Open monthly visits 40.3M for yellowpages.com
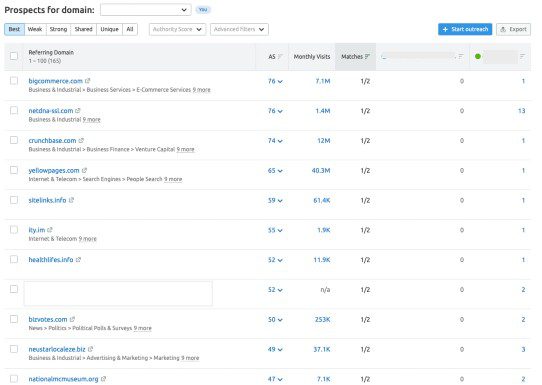 (321, 171)
